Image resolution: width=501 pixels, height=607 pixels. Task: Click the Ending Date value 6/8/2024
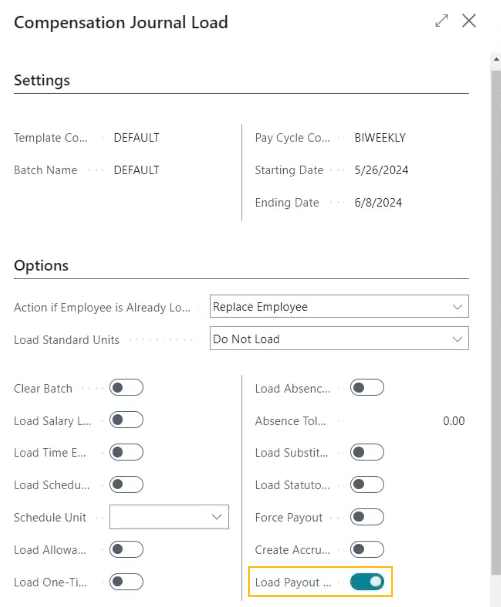pos(378,202)
